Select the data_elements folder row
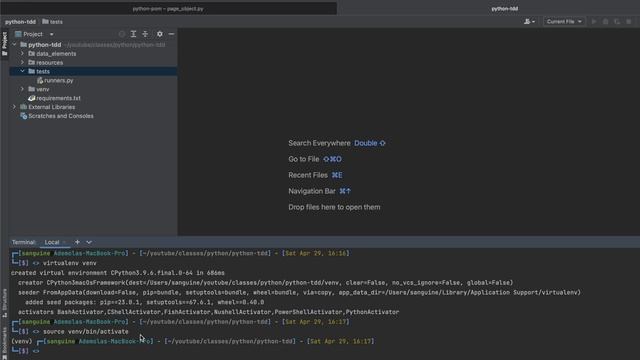The width and height of the screenshot is (640, 360). pyautogui.click(x=93, y=53)
